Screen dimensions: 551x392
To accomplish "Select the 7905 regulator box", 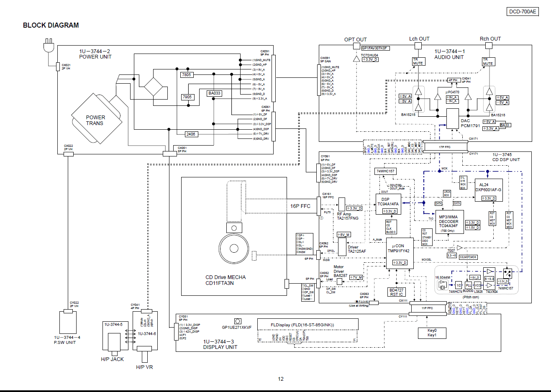I will pyautogui.click(x=187, y=97).
